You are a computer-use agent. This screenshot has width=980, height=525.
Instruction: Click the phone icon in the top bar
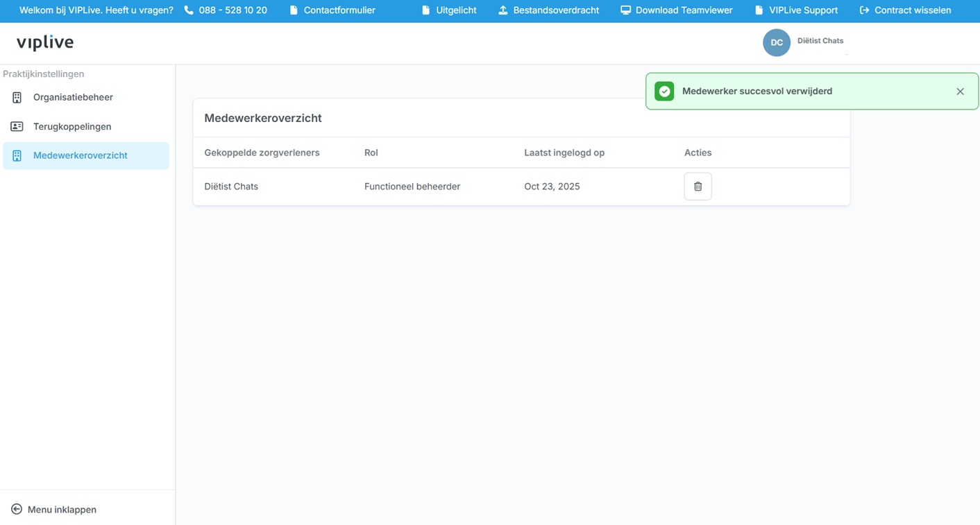coord(189,10)
